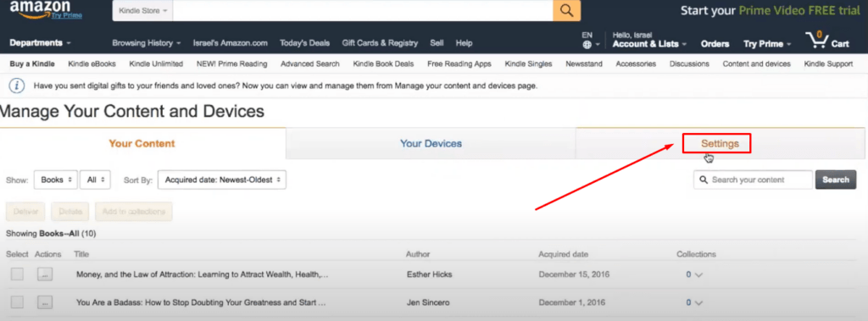Click Israel's Amazon.com link
This screenshot has width=868, height=321.
[x=231, y=42]
